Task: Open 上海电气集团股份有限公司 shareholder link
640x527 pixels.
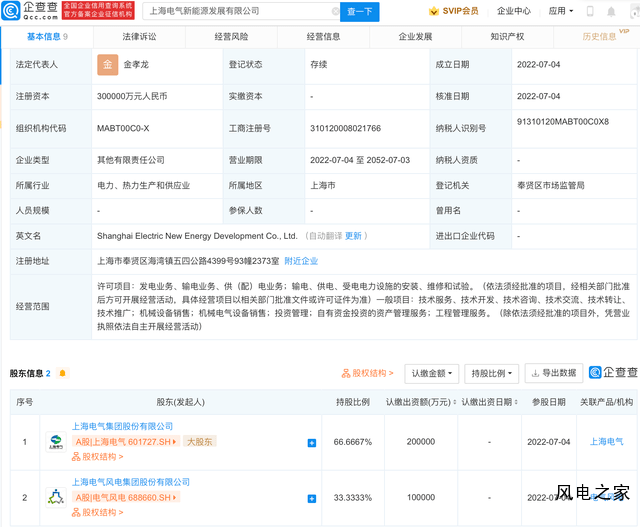Action: pos(122,426)
